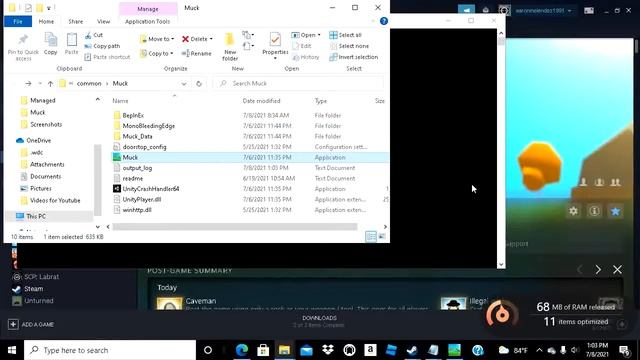Expand the address bar history dropdown

184,83
